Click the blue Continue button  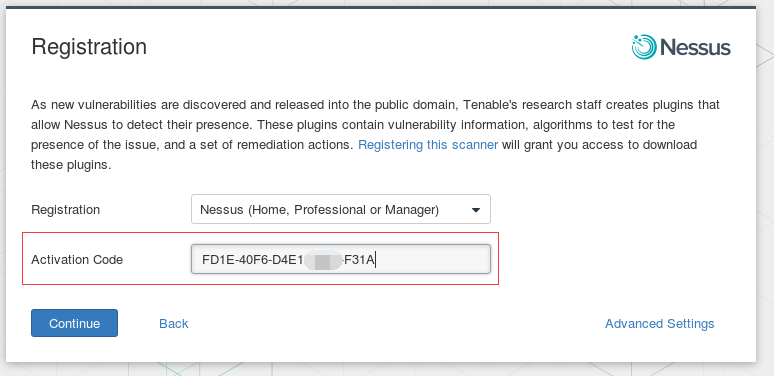[x=75, y=323]
